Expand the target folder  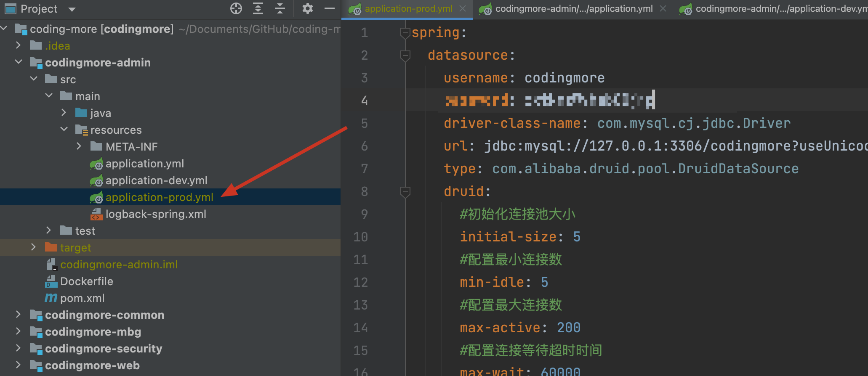34,247
